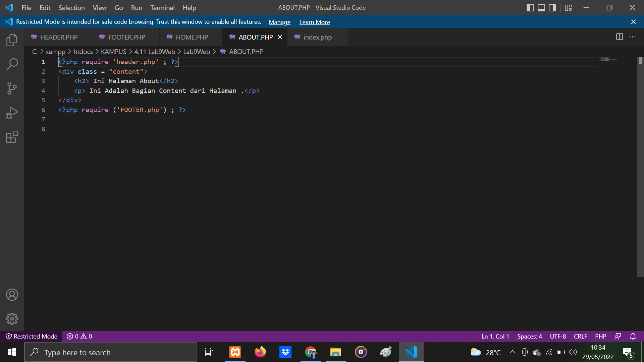Open the Run and Debug view
The height and width of the screenshot is (362, 644).
point(12,112)
